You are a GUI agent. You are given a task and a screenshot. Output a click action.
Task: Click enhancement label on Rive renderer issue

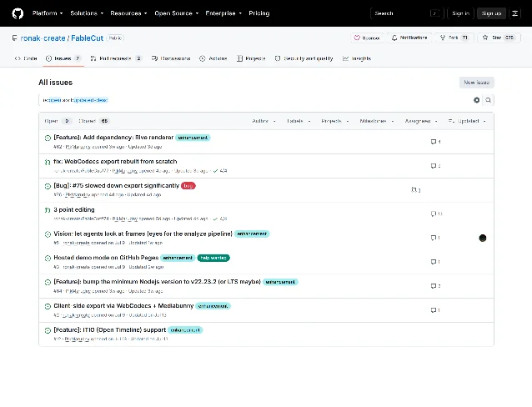193,138
